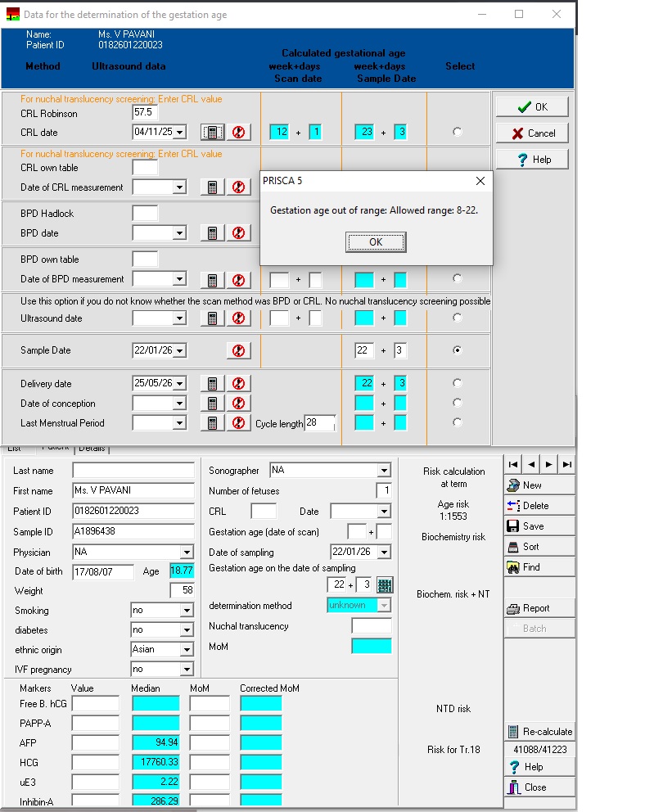Open the CRL date dropdown
Screen dimensions: 654x812
point(179,133)
